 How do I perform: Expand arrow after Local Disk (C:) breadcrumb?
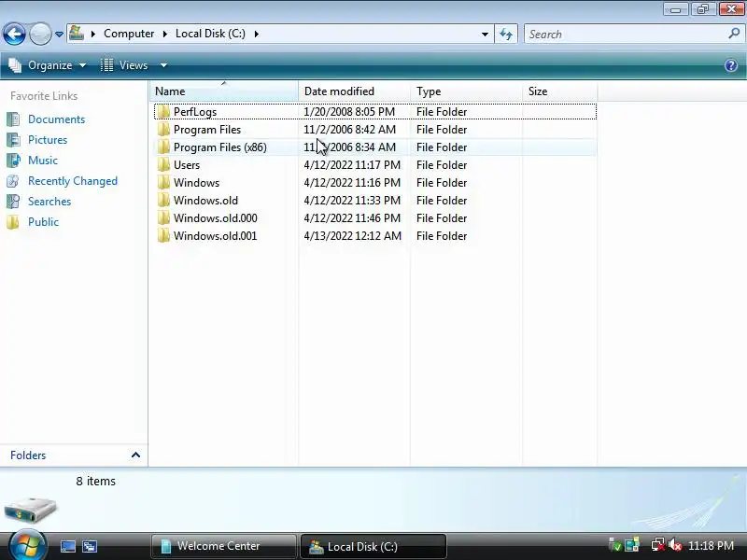coord(256,35)
